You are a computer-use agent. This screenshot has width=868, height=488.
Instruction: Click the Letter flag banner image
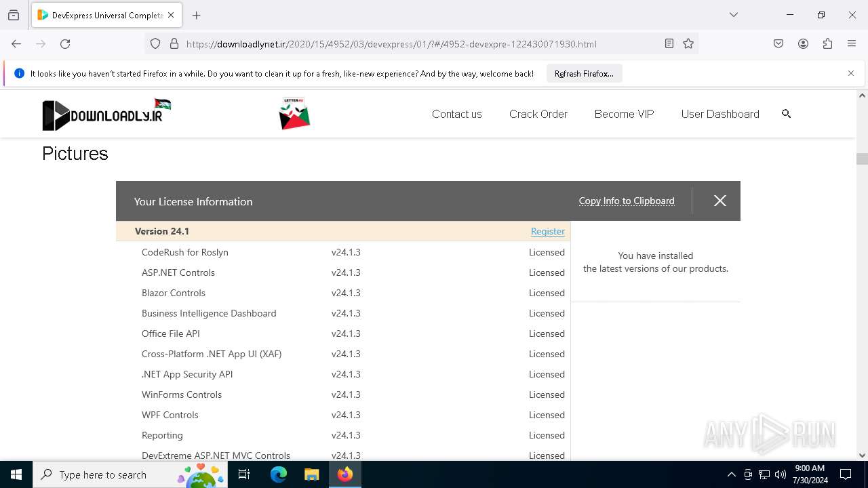(294, 113)
